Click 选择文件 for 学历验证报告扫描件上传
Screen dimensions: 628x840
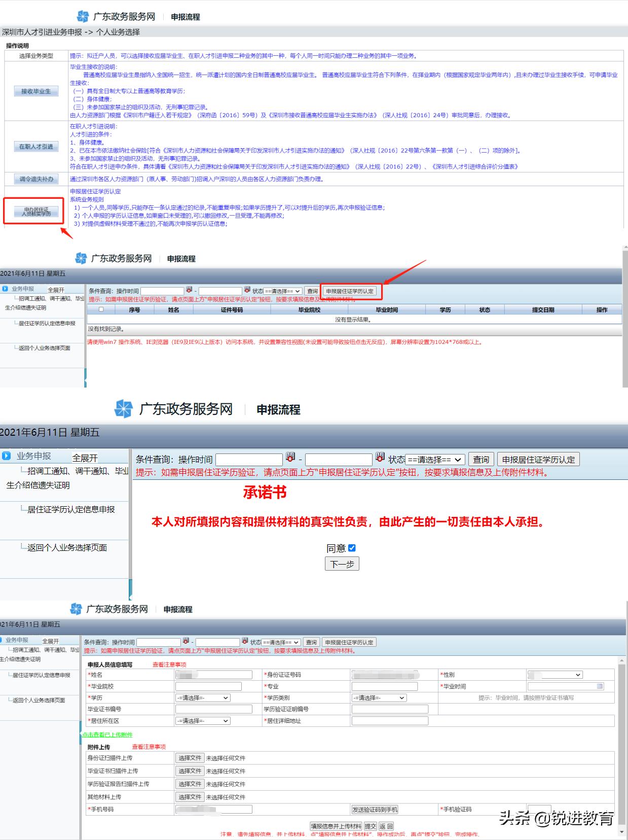(x=190, y=784)
